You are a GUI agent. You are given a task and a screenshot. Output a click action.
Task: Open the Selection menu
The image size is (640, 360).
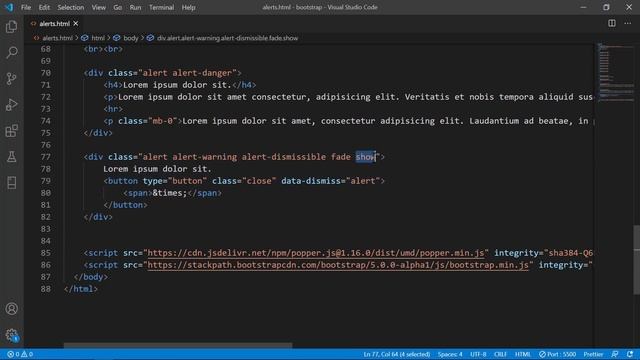point(71,7)
